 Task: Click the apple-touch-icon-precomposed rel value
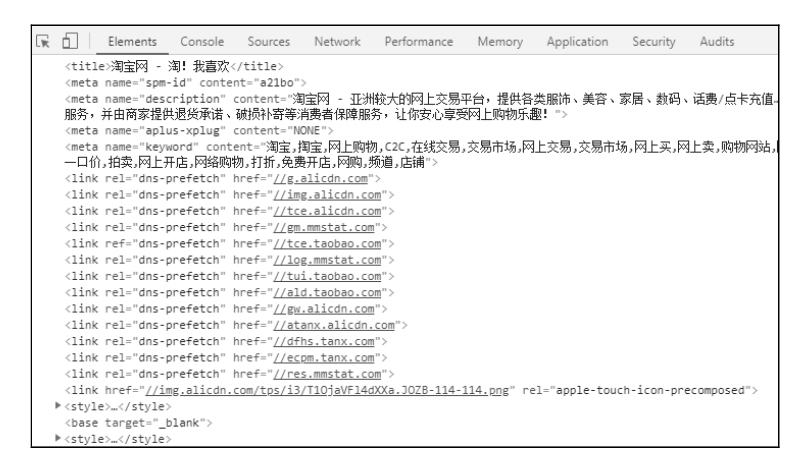coord(650,390)
